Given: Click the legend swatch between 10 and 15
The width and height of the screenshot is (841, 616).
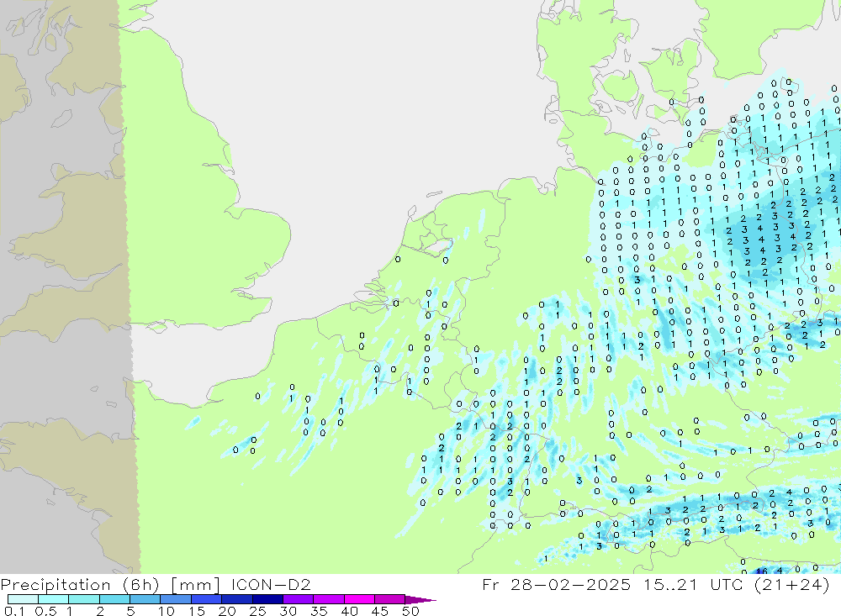Looking at the screenshot, I should (x=176, y=599).
